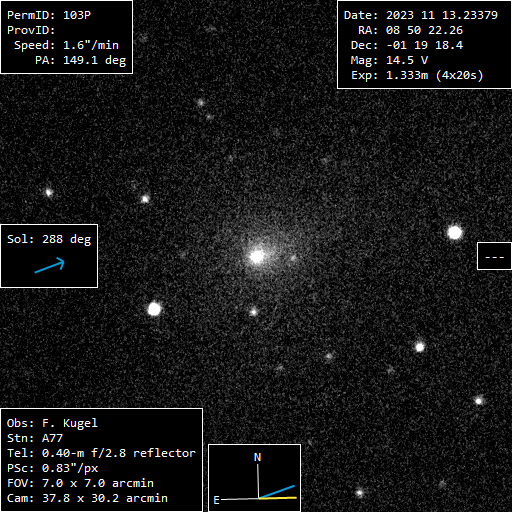Click the RA 08 50 22.26 value

pyautogui.click(x=410, y=30)
